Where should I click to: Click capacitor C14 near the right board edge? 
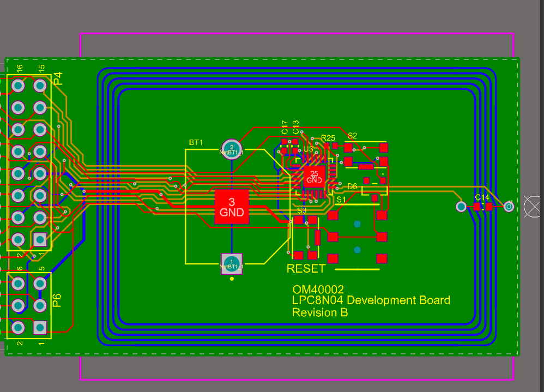[484, 206]
